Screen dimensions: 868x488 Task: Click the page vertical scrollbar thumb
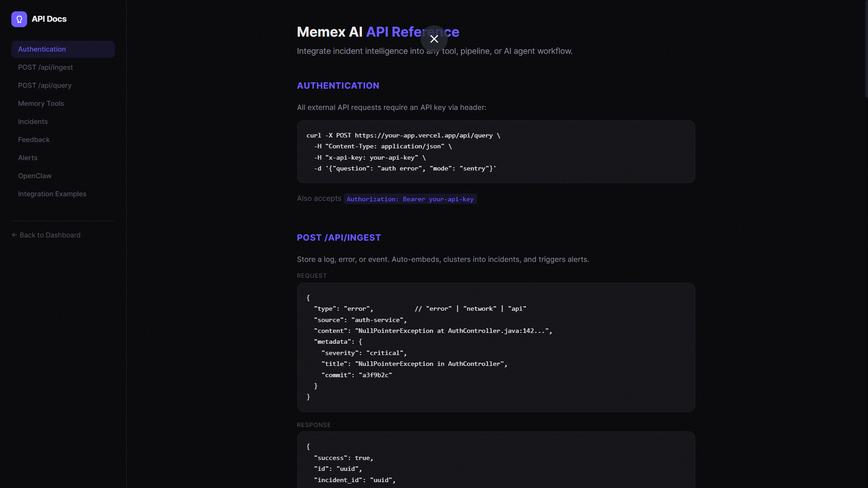(866, 48)
